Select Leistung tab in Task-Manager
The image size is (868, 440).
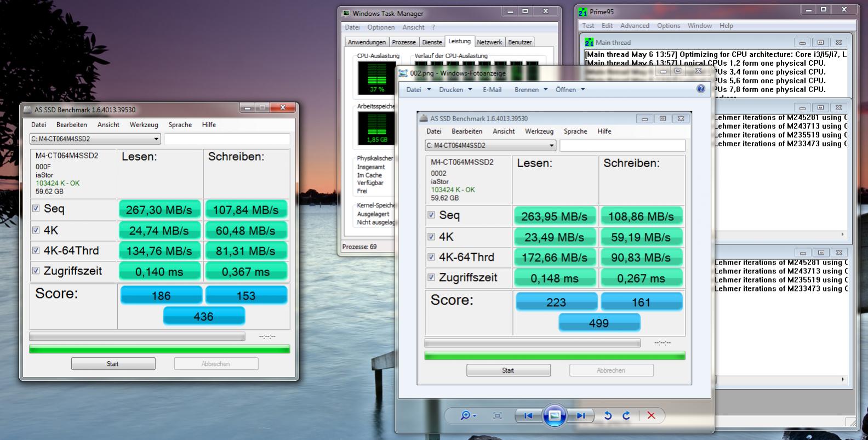pos(459,41)
